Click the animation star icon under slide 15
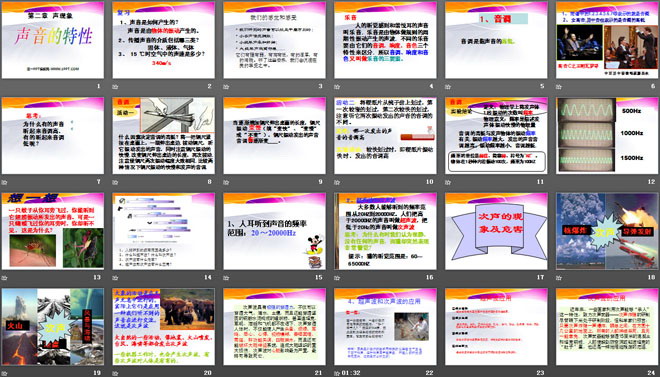Image resolution: width=660 pixels, height=377 pixels. (226, 278)
